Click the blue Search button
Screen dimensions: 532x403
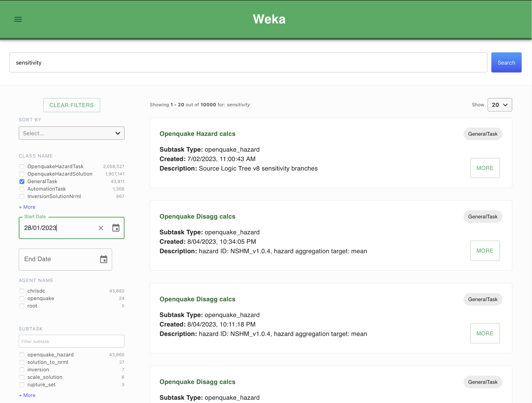click(506, 62)
